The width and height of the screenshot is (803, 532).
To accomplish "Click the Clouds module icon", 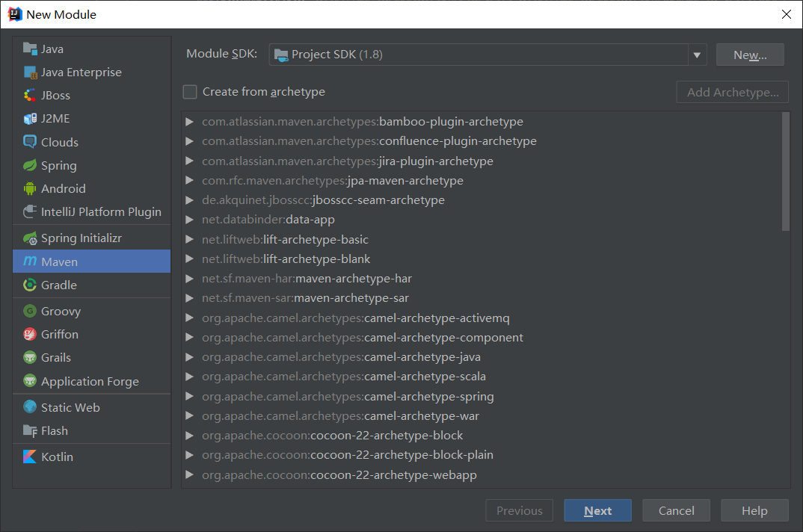I will (x=30, y=142).
